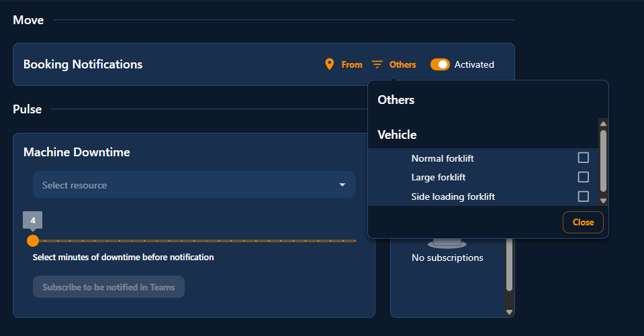Screen dimensions: 644x336
Task: Click the orange downtime minutes slider handle
Action: pos(32,240)
